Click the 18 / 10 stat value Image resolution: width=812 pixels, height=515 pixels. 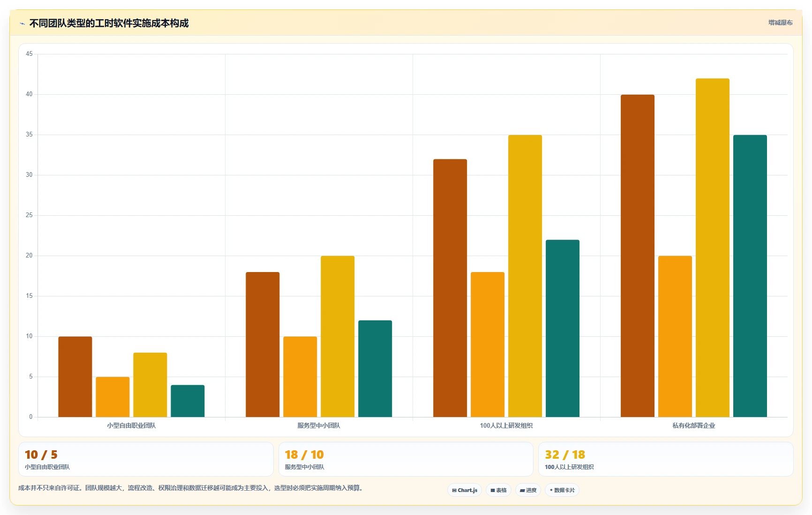[x=304, y=454]
